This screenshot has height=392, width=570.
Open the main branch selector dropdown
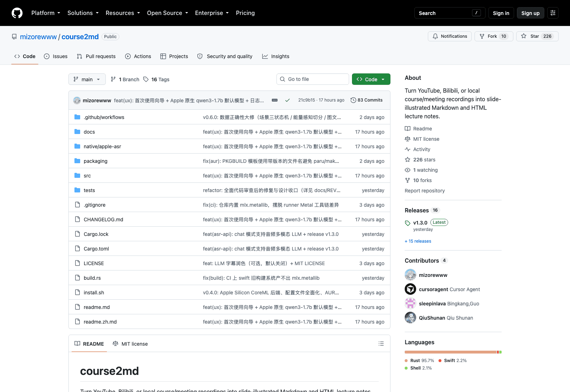(87, 79)
